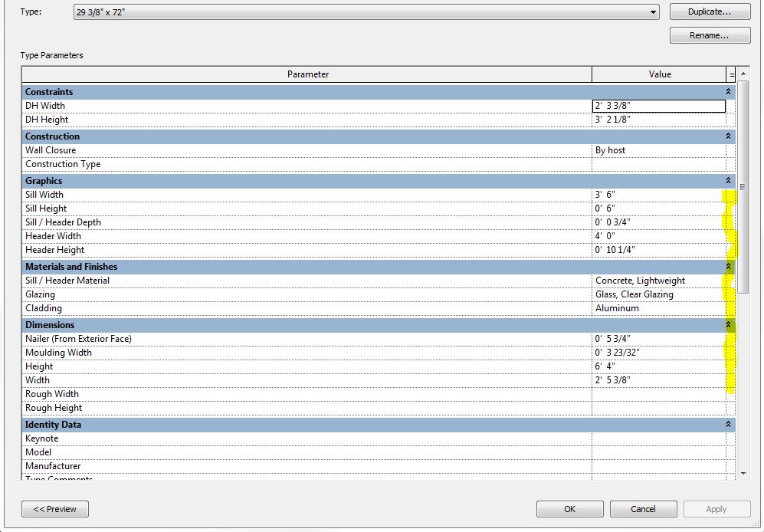
Task: Click the empty Manufacturer value cell
Action: [659, 465]
